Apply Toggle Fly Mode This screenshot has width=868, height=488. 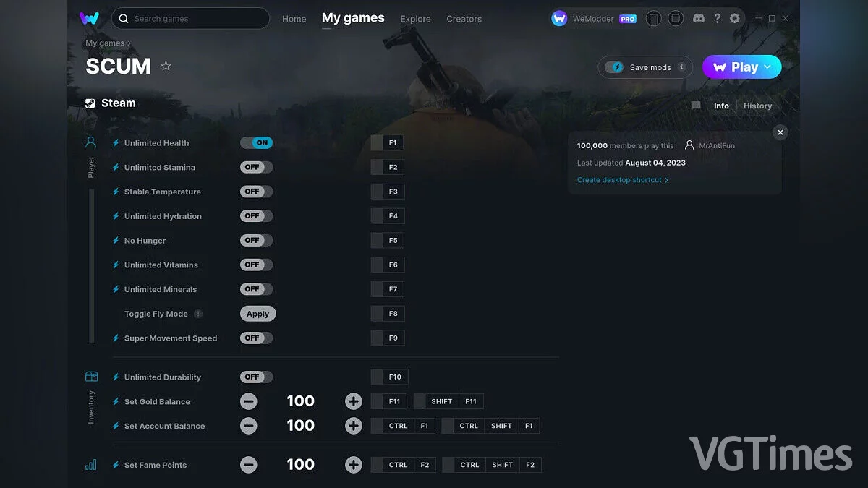[258, 314]
